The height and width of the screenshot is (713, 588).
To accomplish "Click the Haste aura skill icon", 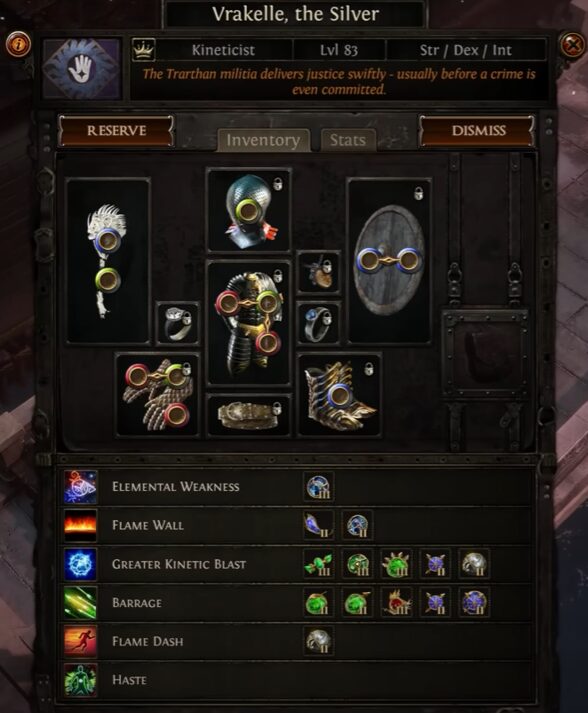I will point(80,680).
